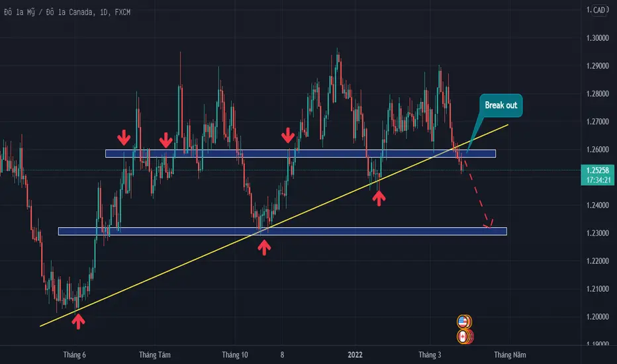Click the US flag economic event icon
The width and height of the screenshot is (617, 364).
463,322
